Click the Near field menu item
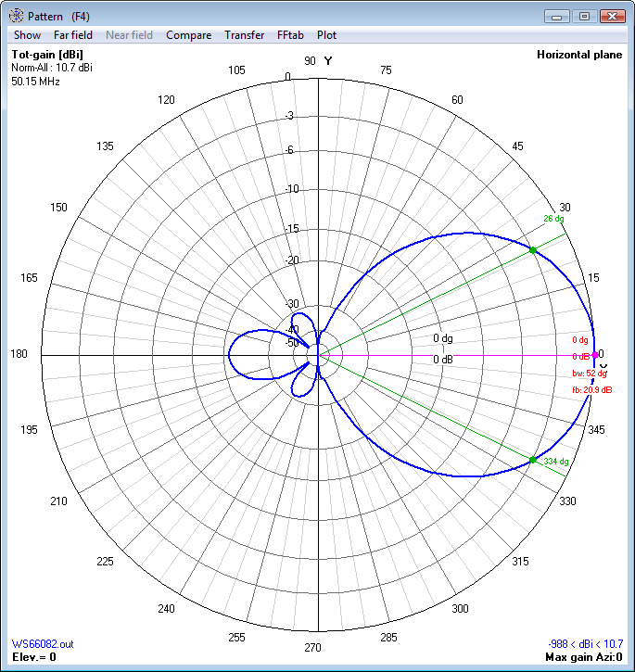This screenshot has width=635, height=672. click(129, 35)
